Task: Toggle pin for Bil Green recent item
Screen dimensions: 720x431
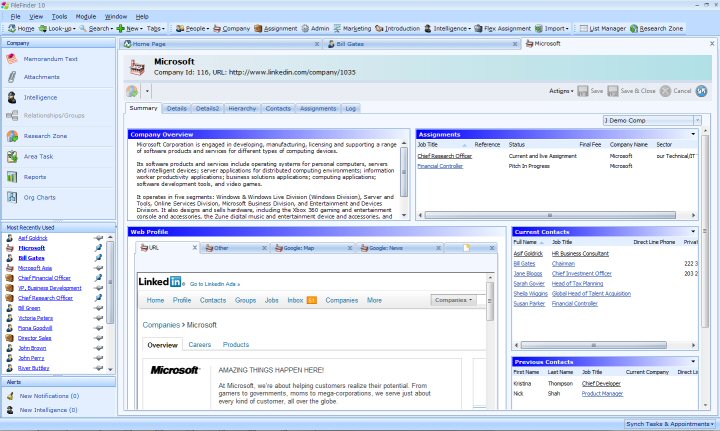Action: (x=98, y=308)
